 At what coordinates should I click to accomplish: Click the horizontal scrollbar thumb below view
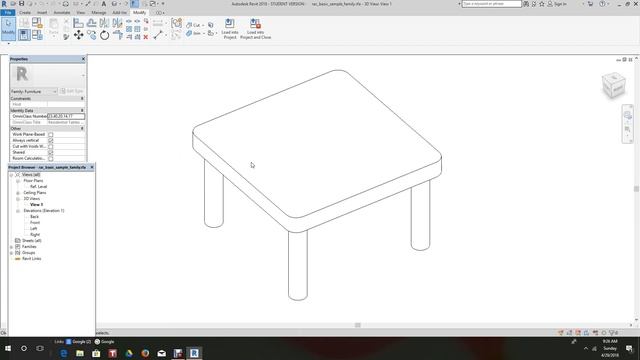(x=358, y=325)
